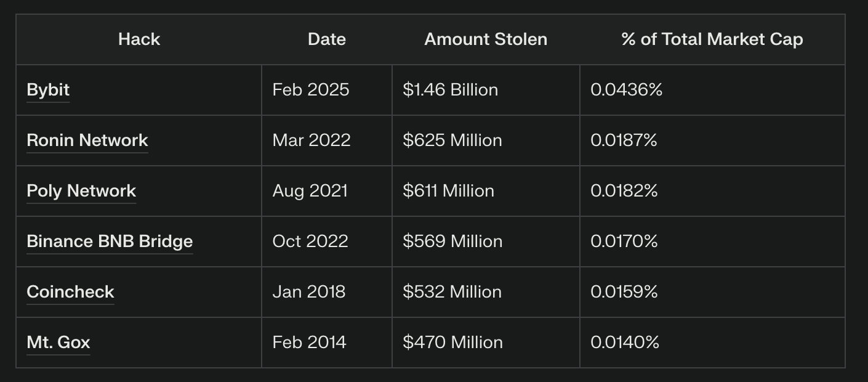868x382 pixels.
Task: Click the $470 Million amount cell
Action: (x=452, y=343)
